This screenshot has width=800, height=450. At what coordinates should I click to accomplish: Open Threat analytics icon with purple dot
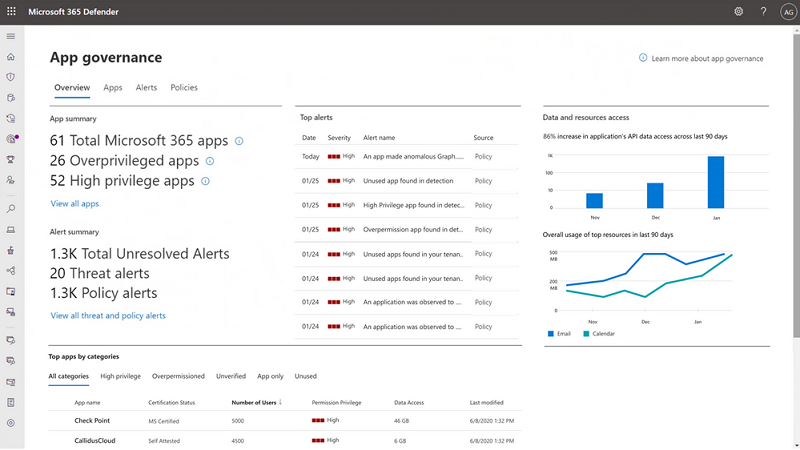click(12, 139)
